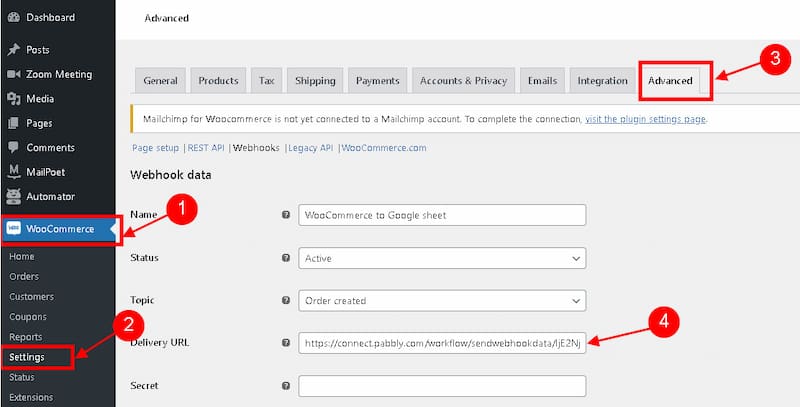Open Posts in the sidebar
This screenshot has height=407, width=800.
38,50
